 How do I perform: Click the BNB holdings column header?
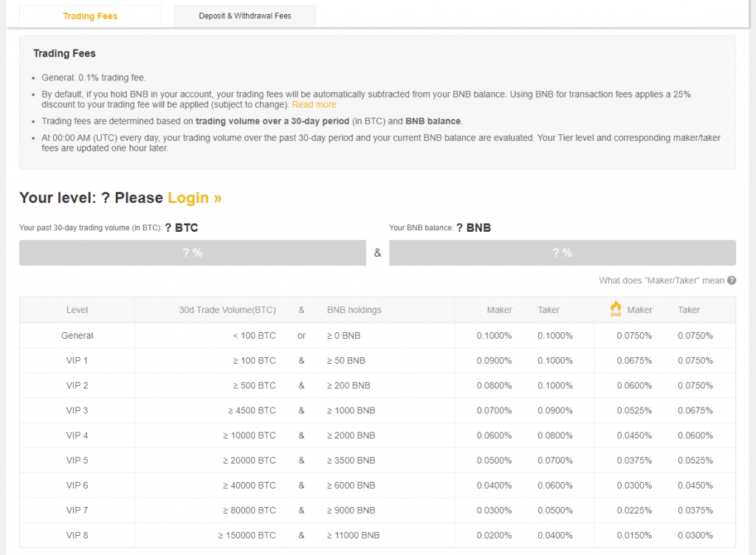click(354, 310)
